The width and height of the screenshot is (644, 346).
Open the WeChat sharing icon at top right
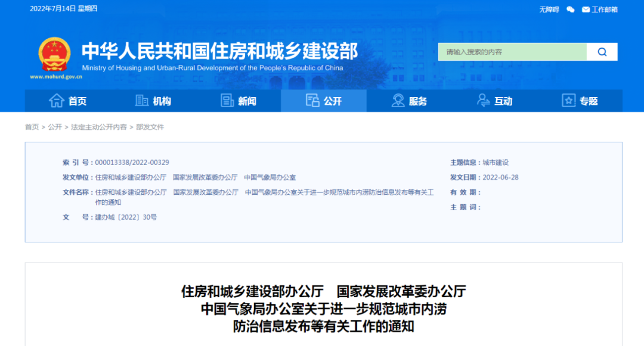pos(571,9)
